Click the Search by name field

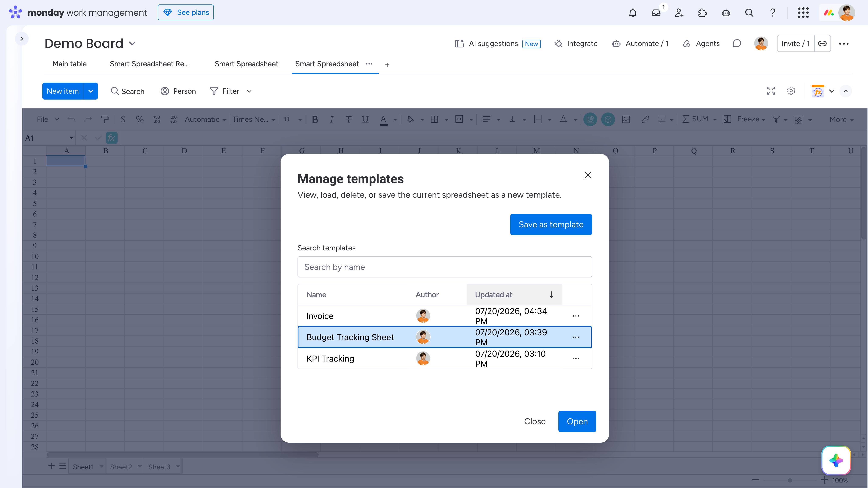click(x=444, y=267)
